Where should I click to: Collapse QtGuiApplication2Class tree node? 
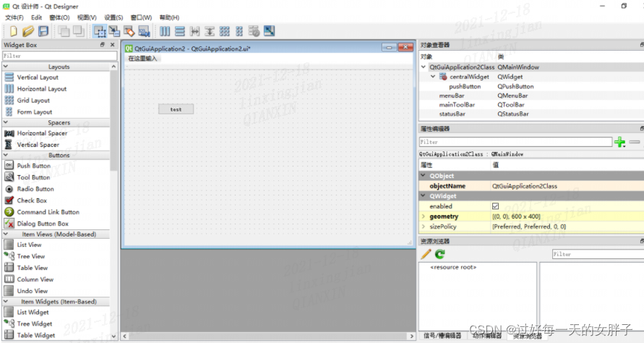424,67
